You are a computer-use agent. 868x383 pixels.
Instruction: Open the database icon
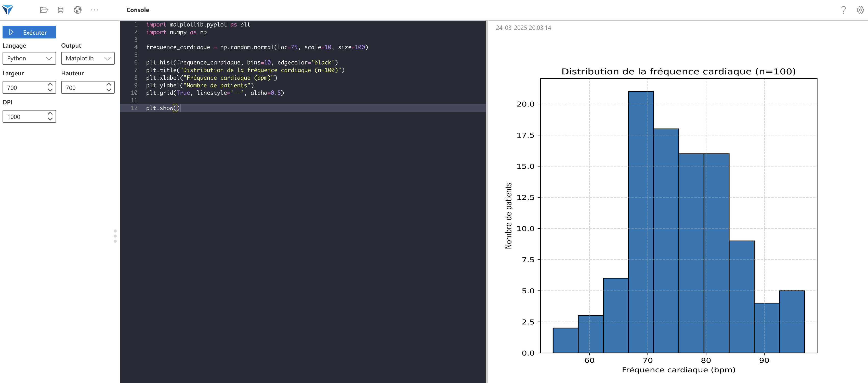61,10
